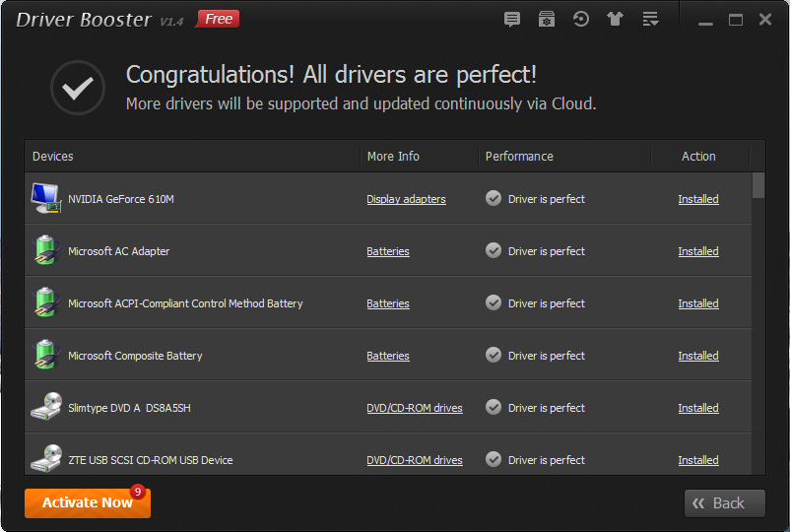Viewport: 790px width, 532px height.
Task: Open the skin shirt icon
Action: (x=616, y=19)
